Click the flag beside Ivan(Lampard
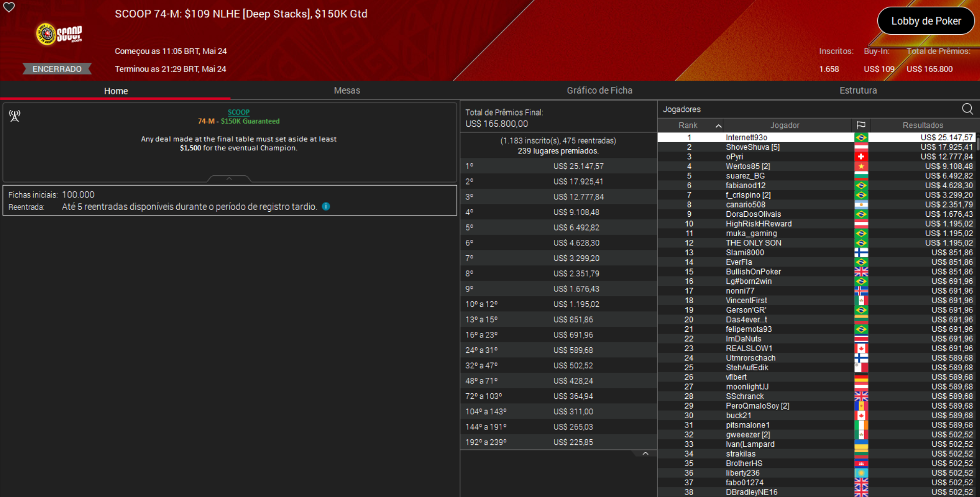The height and width of the screenshot is (497, 980). coord(861,444)
